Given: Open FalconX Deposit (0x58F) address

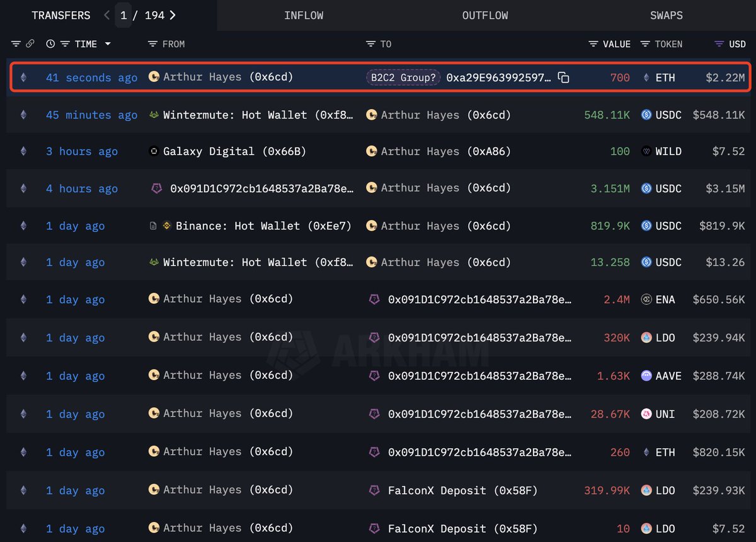Looking at the screenshot, I should (462, 490).
